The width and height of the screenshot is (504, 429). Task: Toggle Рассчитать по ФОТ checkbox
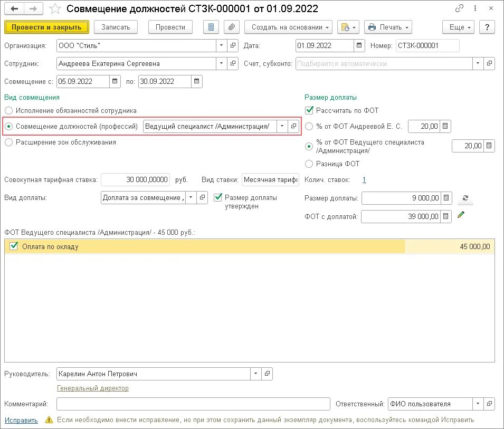pos(309,110)
